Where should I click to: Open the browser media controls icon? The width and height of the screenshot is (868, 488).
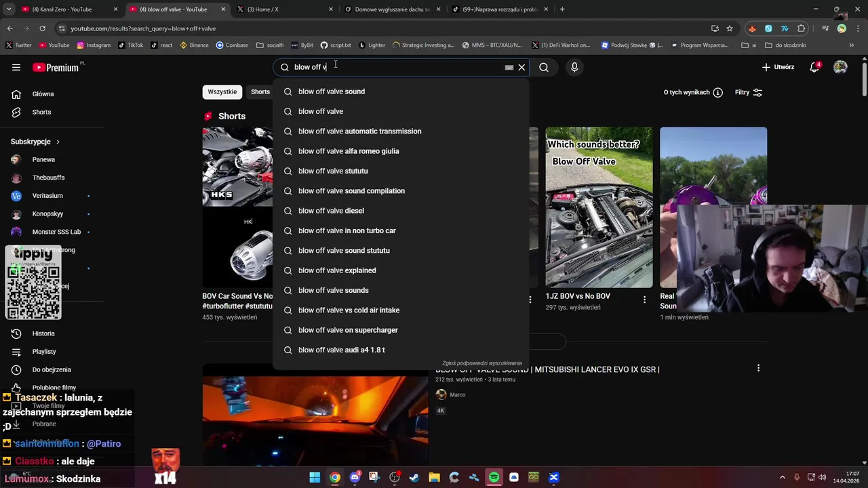coord(825,28)
